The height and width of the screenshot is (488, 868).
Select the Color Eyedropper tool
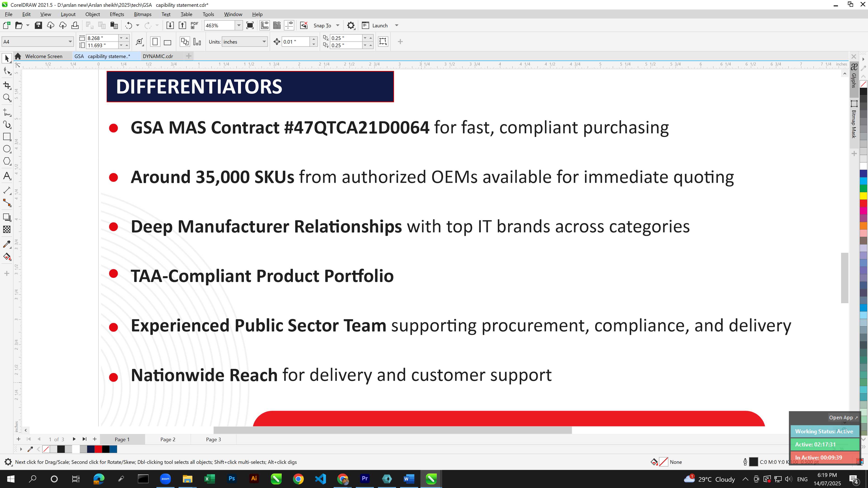tap(7, 244)
